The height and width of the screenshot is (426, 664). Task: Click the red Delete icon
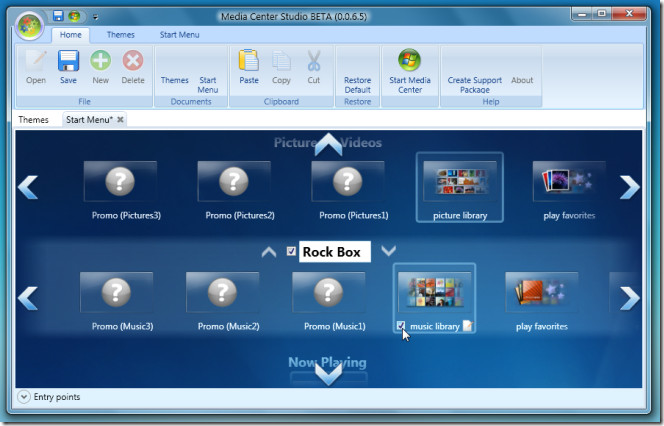pos(133,60)
